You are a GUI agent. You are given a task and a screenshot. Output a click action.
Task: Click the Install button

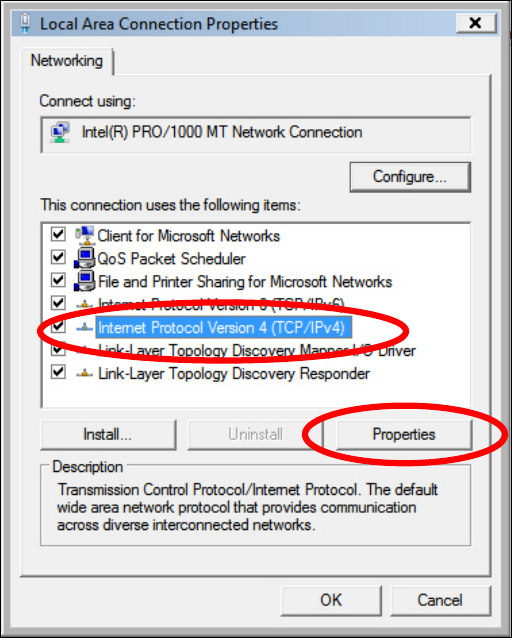(108, 435)
